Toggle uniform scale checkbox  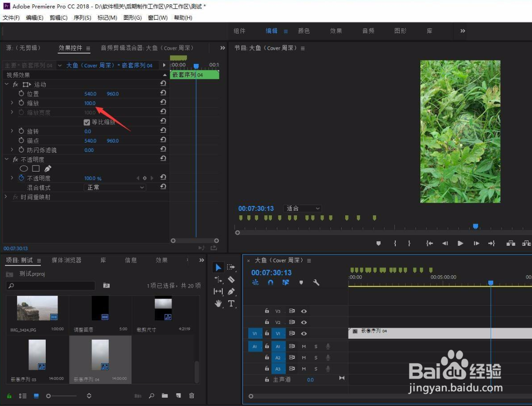pyautogui.click(x=87, y=122)
